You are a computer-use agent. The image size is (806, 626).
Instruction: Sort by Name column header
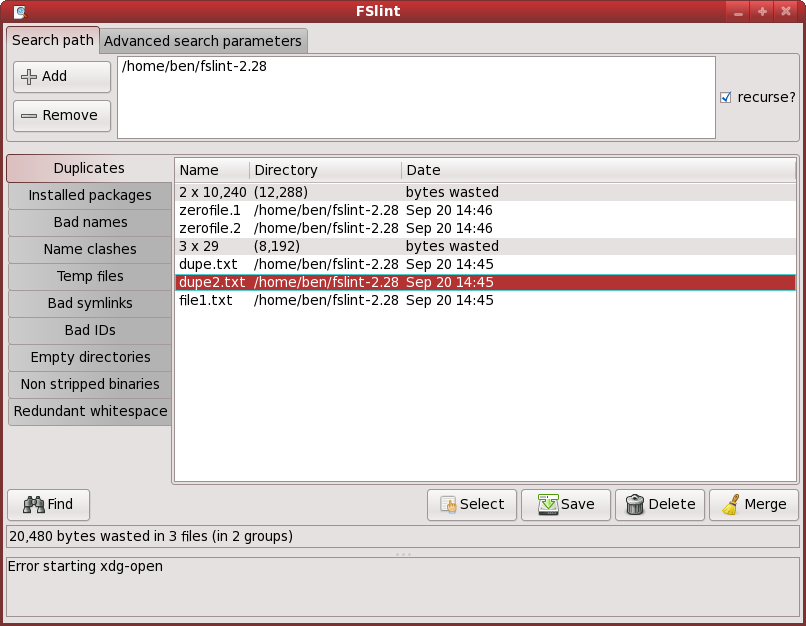[x=212, y=170]
